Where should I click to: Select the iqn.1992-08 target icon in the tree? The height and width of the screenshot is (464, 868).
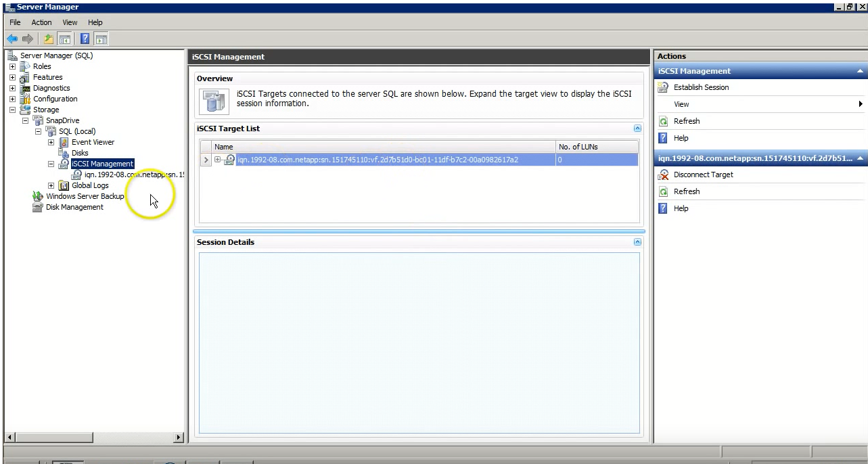pos(76,175)
